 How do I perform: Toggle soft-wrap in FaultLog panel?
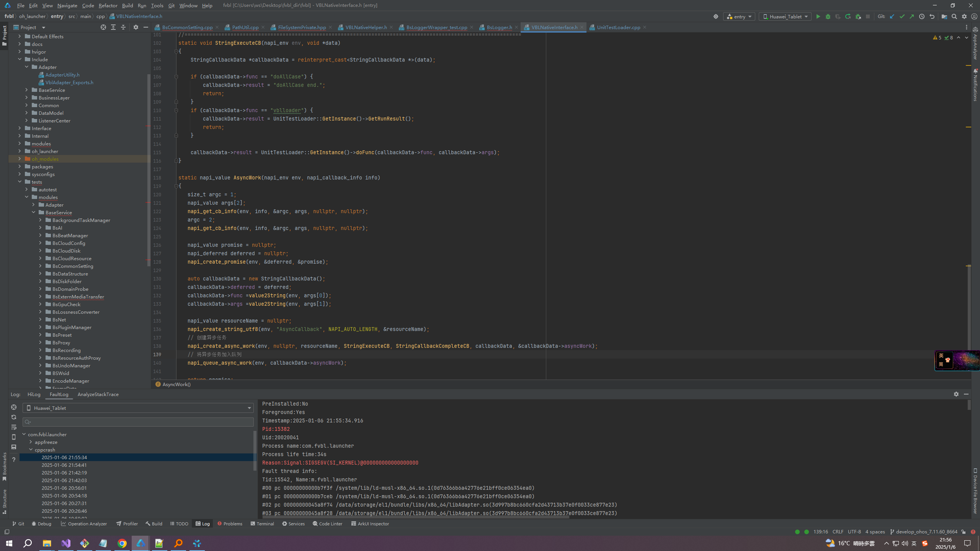click(14, 427)
